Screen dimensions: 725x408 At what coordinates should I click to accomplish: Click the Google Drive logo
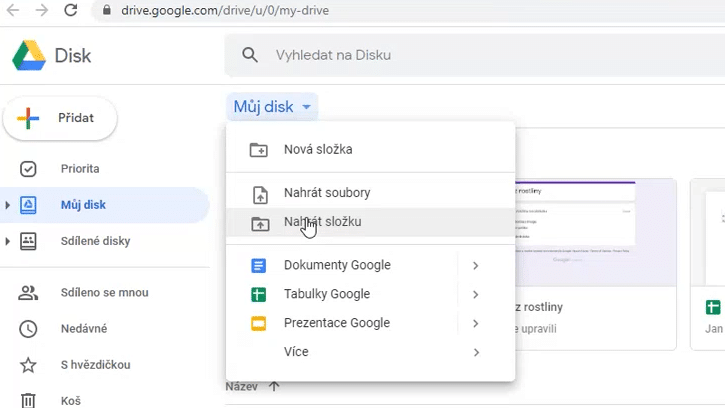click(x=29, y=56)
